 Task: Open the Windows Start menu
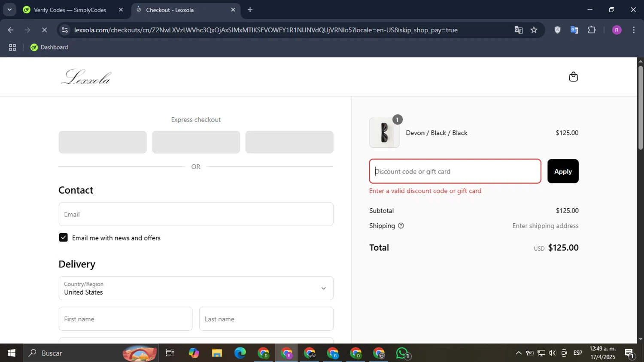pos(12,353)
